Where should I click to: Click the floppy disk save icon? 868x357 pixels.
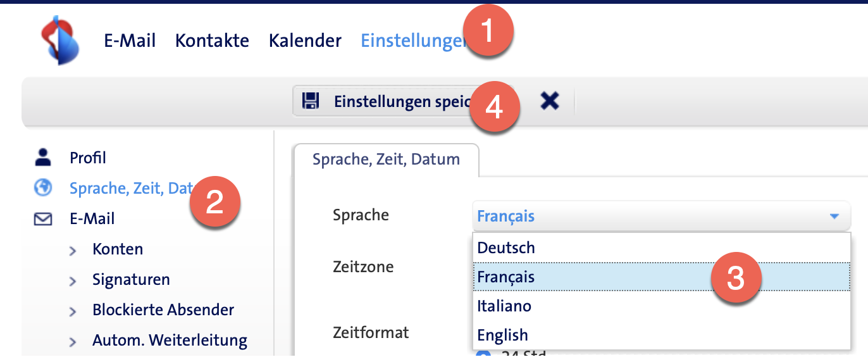[x=310, y=101]
